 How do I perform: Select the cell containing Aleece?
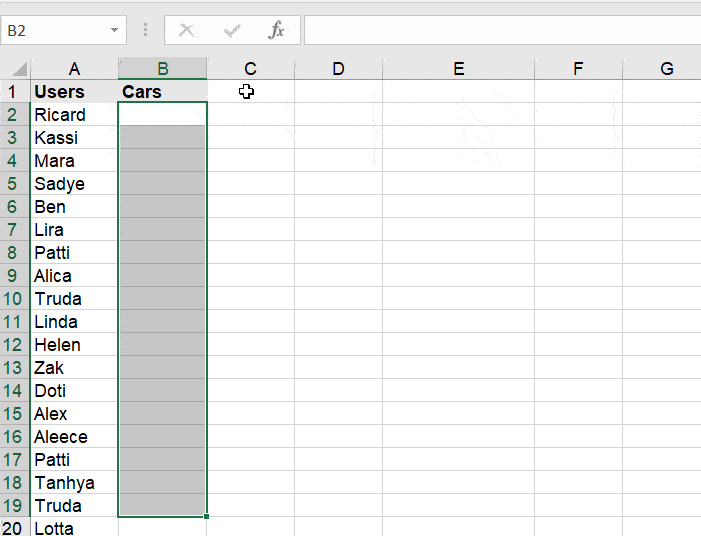(74, 436)
